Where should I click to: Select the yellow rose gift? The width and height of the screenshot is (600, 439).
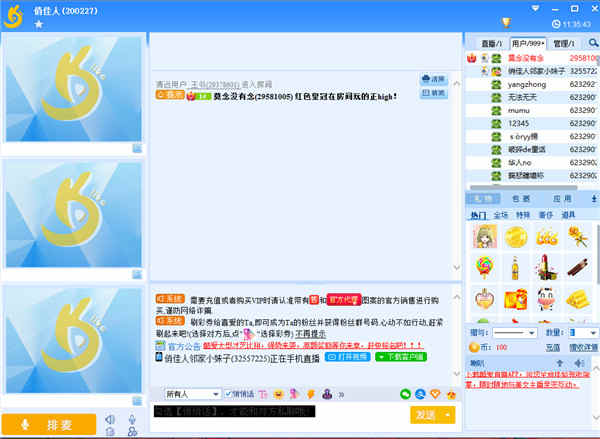tap(577, 237)
